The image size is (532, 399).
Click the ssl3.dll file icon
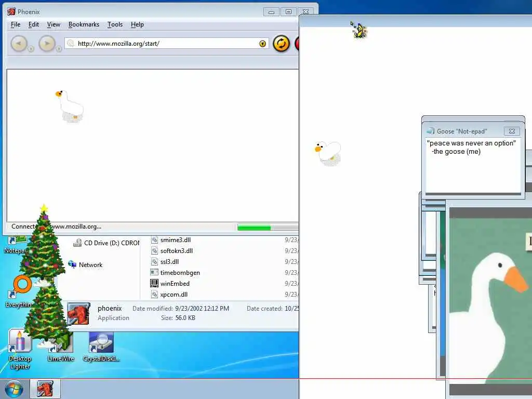point(154,262)
